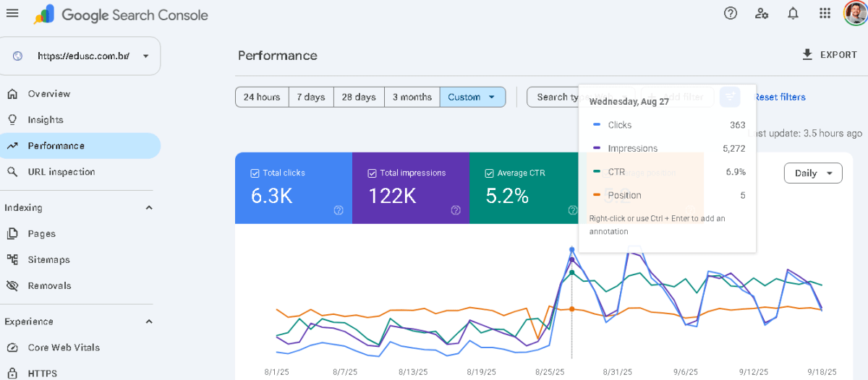Viewport: 868px width, 380px height.
Task: Open the Removals tool label
Action: tap(50, 285)
